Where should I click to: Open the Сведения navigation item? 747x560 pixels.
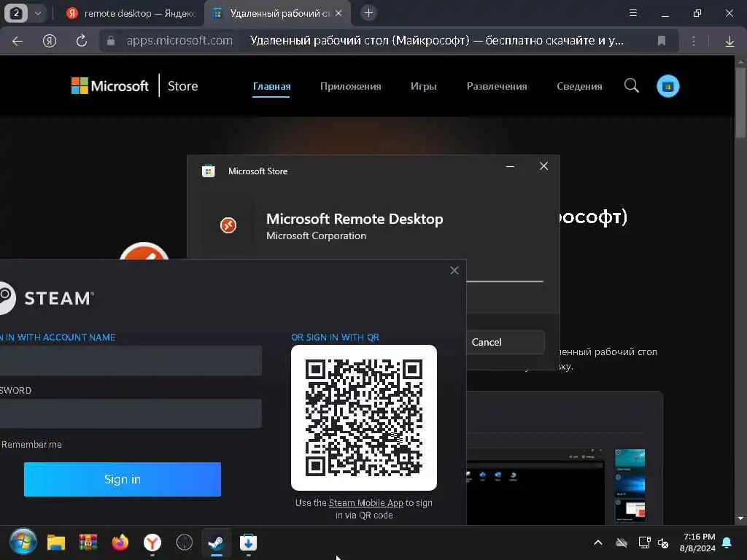click(x=579, y=87)
